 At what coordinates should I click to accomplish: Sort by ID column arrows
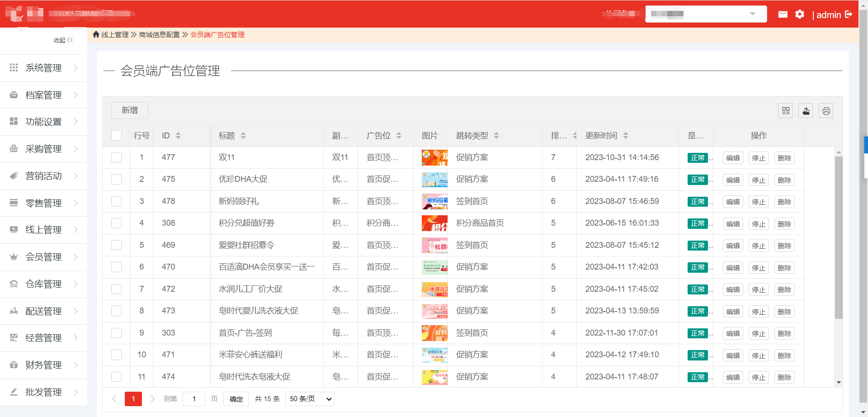tap(178, 136)
